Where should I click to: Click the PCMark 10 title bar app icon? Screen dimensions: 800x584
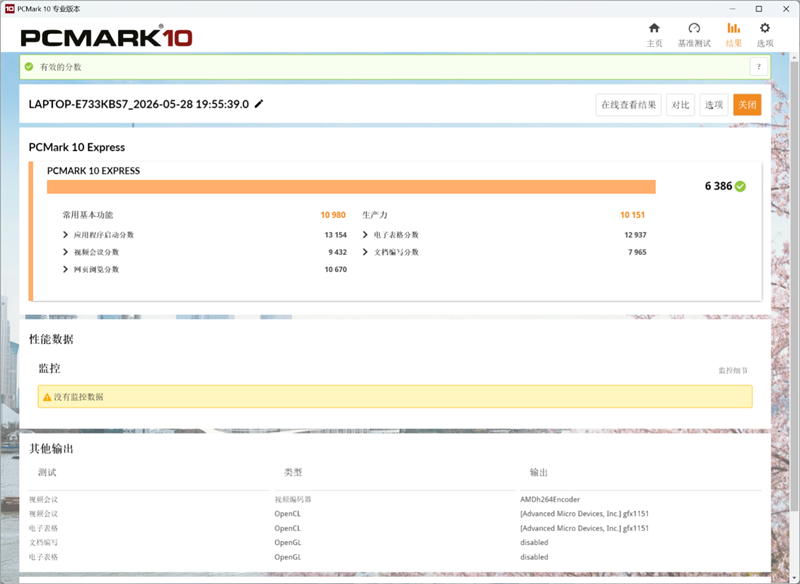(x=9, y=9)
